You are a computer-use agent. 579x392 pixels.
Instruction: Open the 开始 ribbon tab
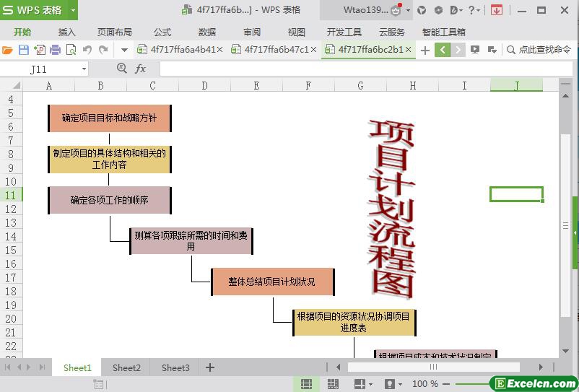coord(22,32)
